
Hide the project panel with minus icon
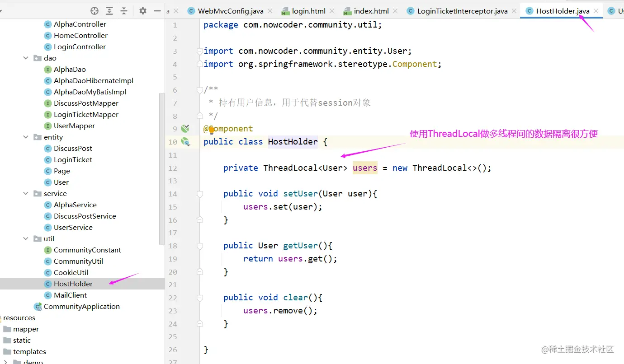(x=157, y=11)
